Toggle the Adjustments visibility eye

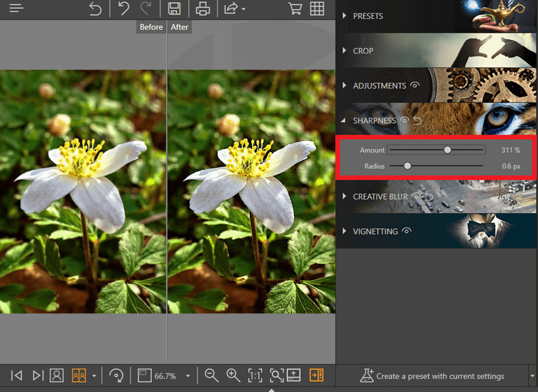(415, 85)
